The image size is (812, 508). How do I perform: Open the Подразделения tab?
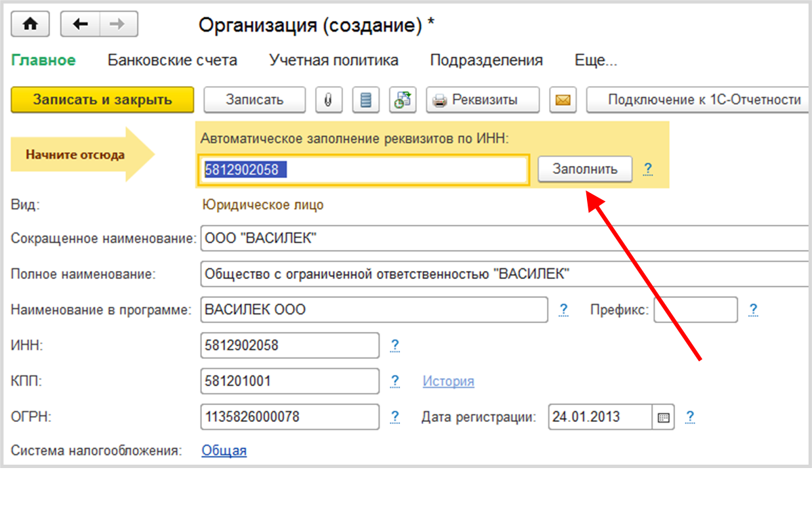(x=486, y=60)
